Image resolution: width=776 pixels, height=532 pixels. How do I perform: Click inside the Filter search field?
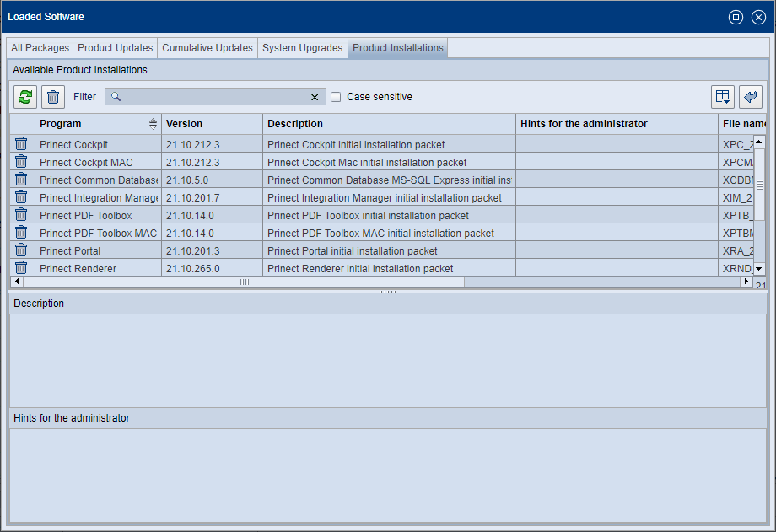[x=211, y=96]
